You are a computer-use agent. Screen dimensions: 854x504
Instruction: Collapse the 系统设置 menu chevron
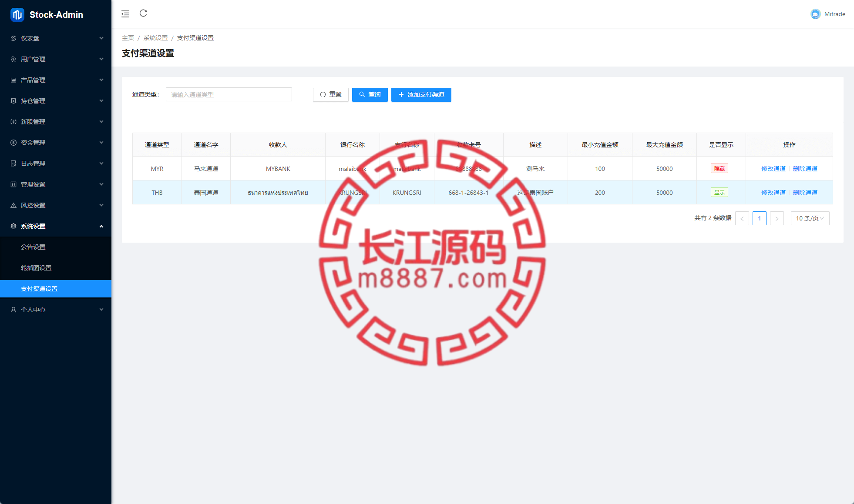point(101,226)
